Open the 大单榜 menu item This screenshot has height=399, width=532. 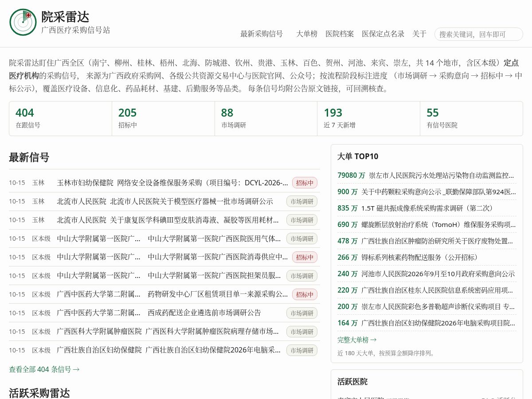point(307,34)
